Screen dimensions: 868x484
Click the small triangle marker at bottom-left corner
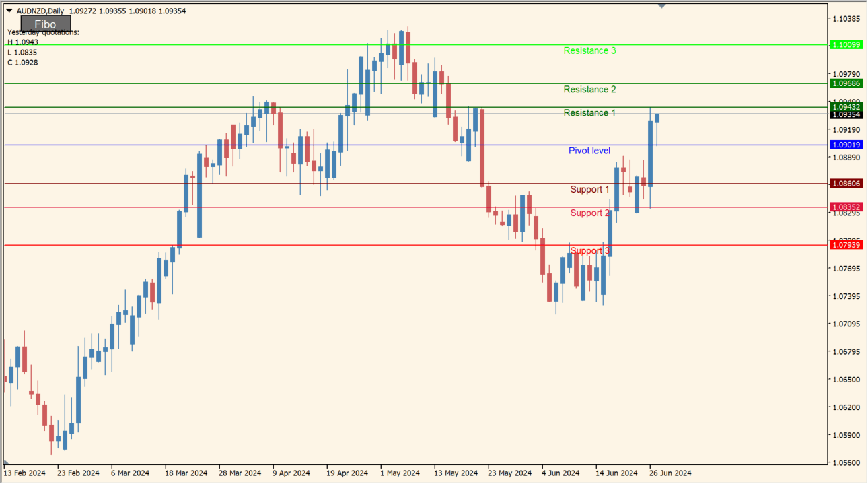(6, 462)
